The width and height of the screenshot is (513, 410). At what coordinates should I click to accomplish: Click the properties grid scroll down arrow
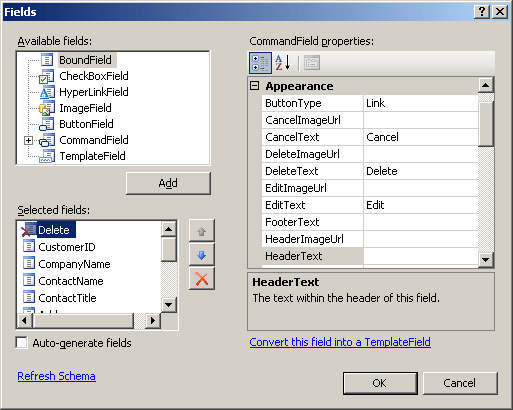click(486, 259)
